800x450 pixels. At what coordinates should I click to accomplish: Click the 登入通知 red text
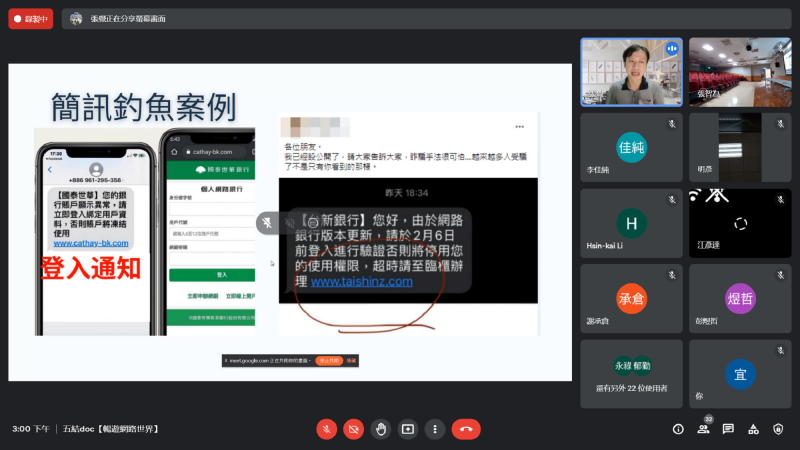click(x=90, y=268)
